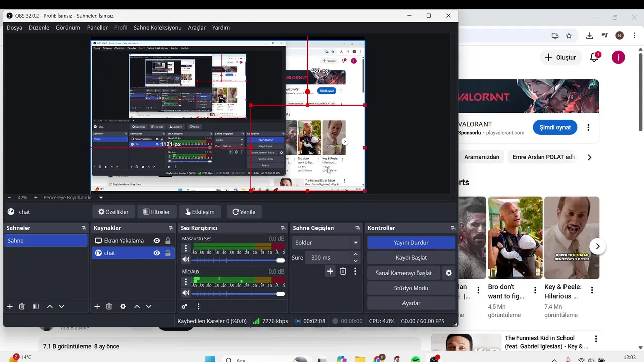Remove scene transition with trash icon
The height and width of the screenshot is (362, 644).
pos(343,271)
